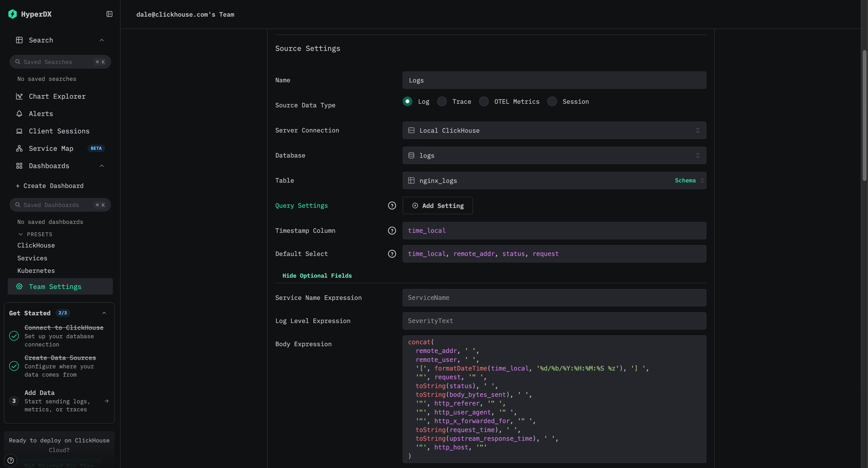Click Hide Optional Fields

[317, 275]
